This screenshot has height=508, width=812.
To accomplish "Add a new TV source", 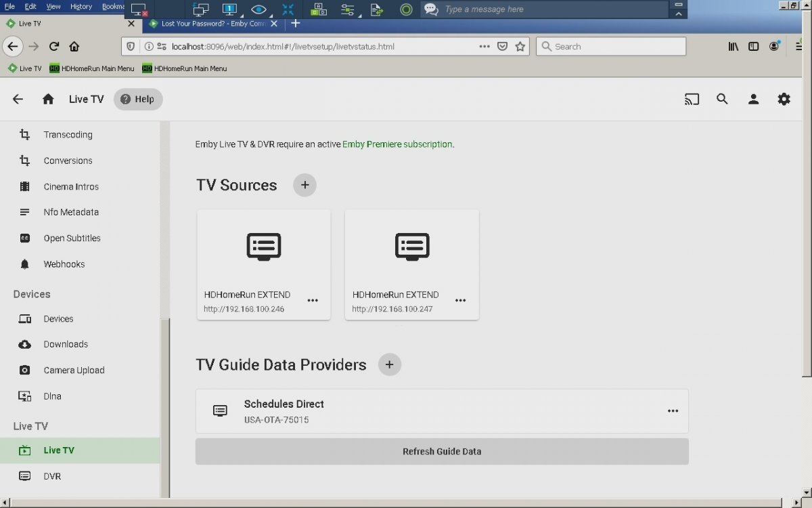I will 304,185.
